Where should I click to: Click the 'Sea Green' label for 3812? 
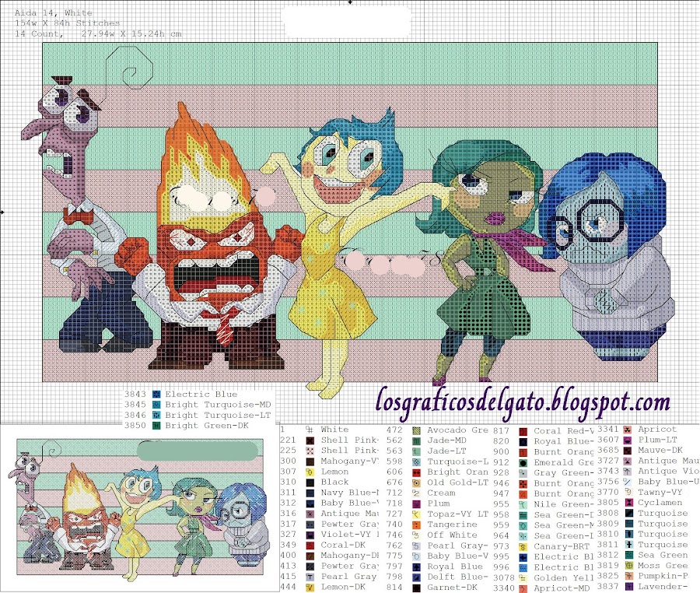(x=663, y=555)
